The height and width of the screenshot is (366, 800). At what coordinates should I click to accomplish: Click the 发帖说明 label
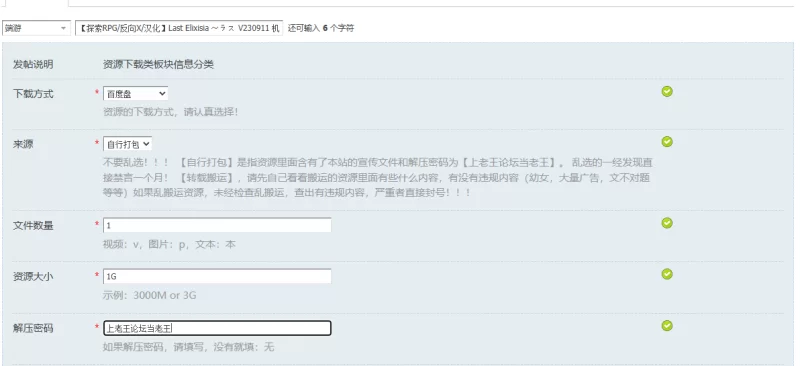(x=33, y=65)
